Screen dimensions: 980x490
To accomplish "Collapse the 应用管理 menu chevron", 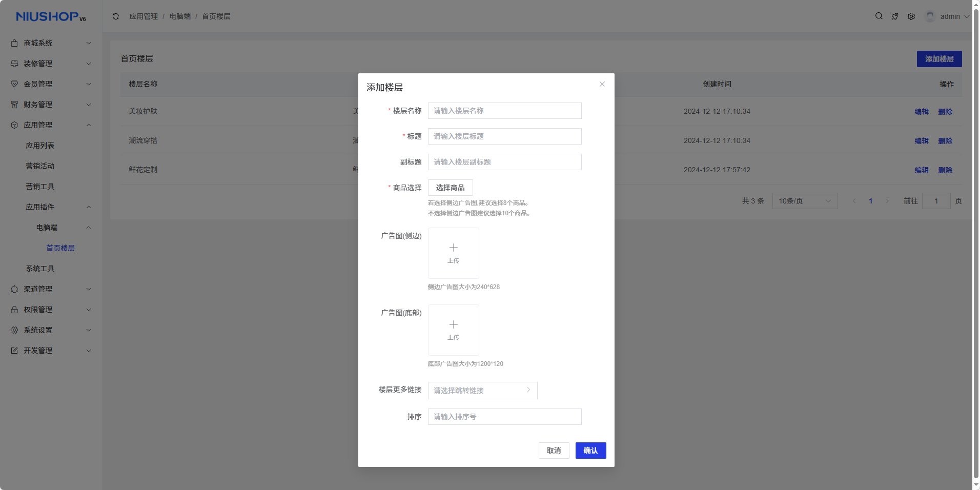I will [89, 125].
